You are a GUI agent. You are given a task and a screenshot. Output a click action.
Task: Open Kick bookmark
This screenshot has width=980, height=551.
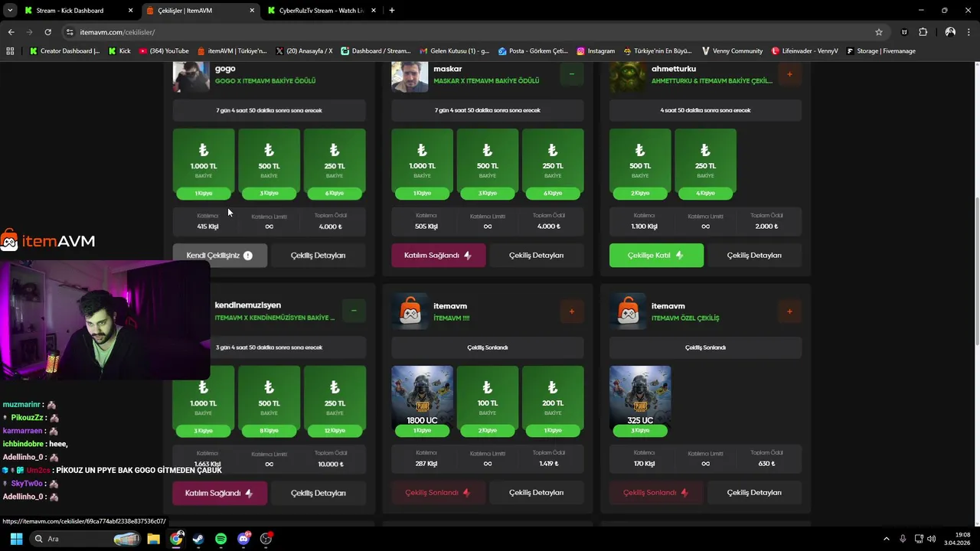(119, 51)
